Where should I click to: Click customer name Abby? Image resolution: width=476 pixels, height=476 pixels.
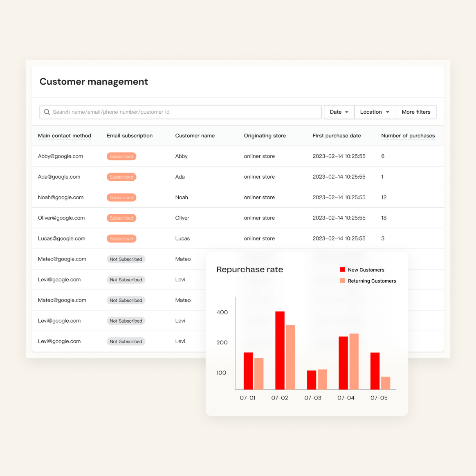tap(181, 156)
